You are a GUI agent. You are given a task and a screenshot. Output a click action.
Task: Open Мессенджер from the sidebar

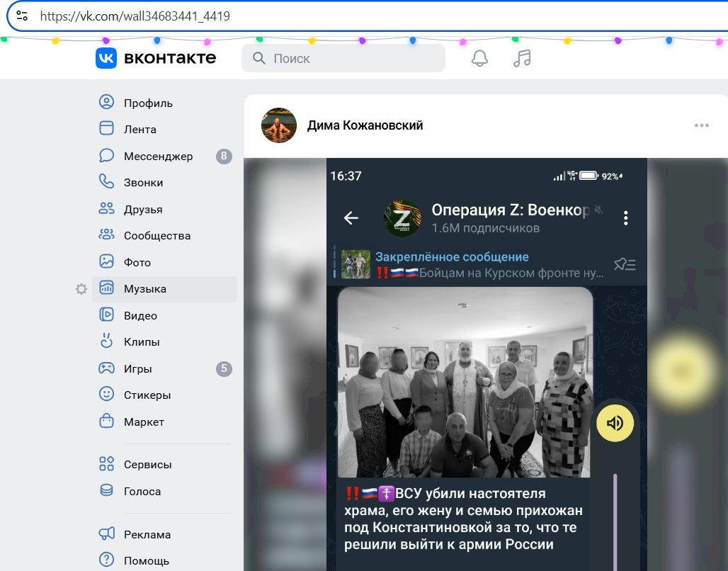(x=157, y=157)
